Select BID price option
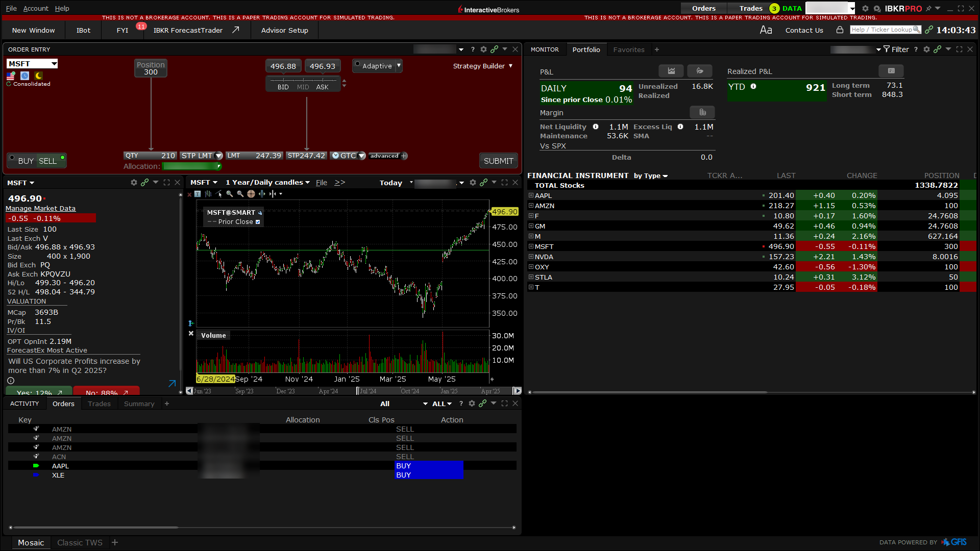980x551 pixels. click(283, 87)
